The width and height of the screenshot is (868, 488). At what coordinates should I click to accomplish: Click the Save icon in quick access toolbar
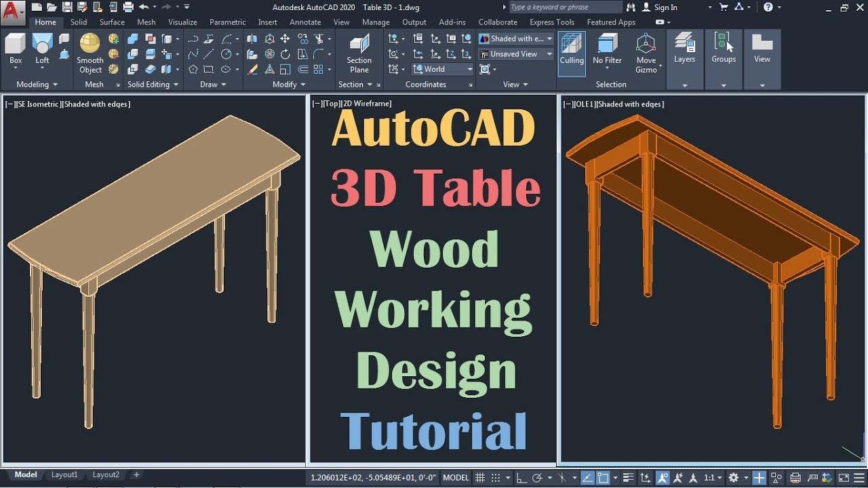point(67,7)
